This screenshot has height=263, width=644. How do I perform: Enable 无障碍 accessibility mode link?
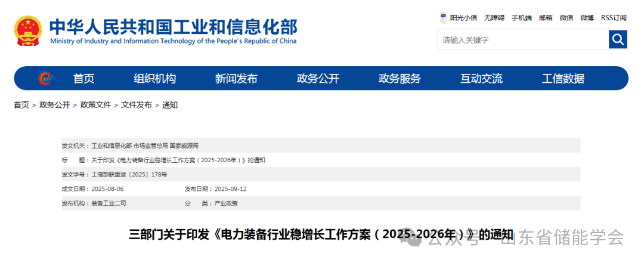(494, 18)
